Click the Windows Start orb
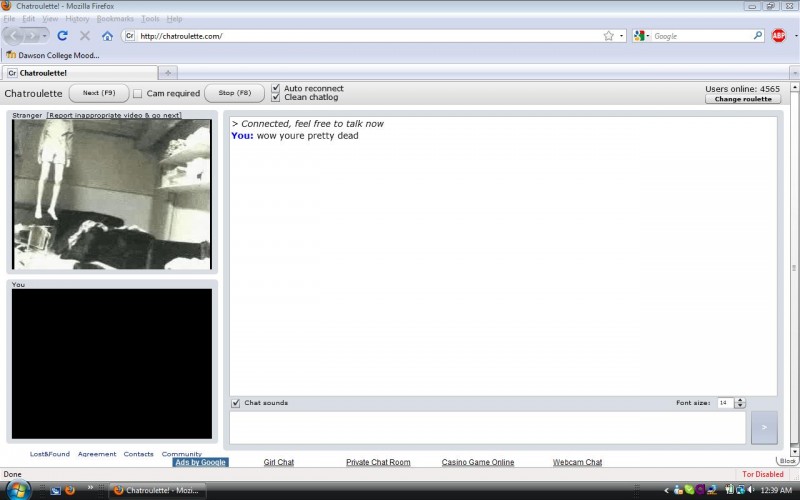800x500 pixels. 18,490
